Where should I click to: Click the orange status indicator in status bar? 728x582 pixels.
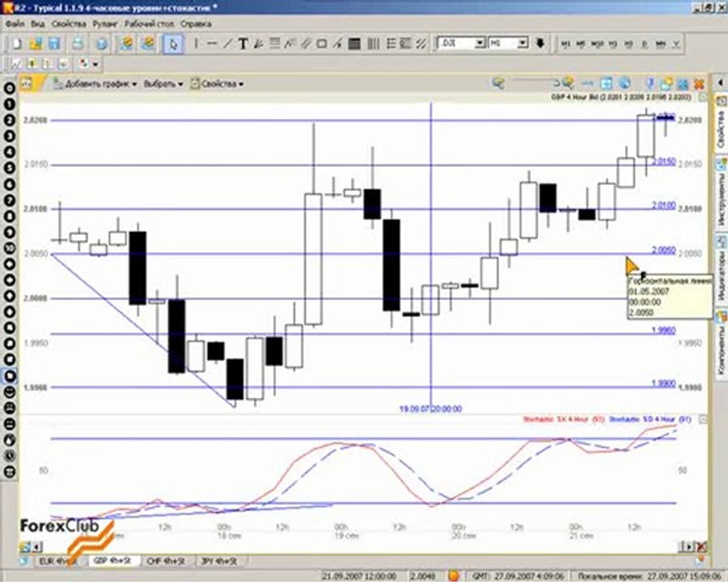click(x=454, y=576)
